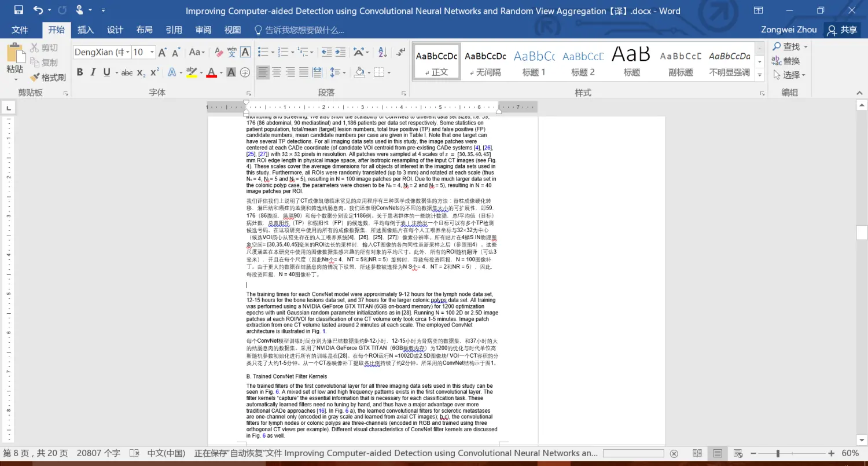Toggle underline formatting
This screenshot has height=466, width=868.
click(106, 72)
